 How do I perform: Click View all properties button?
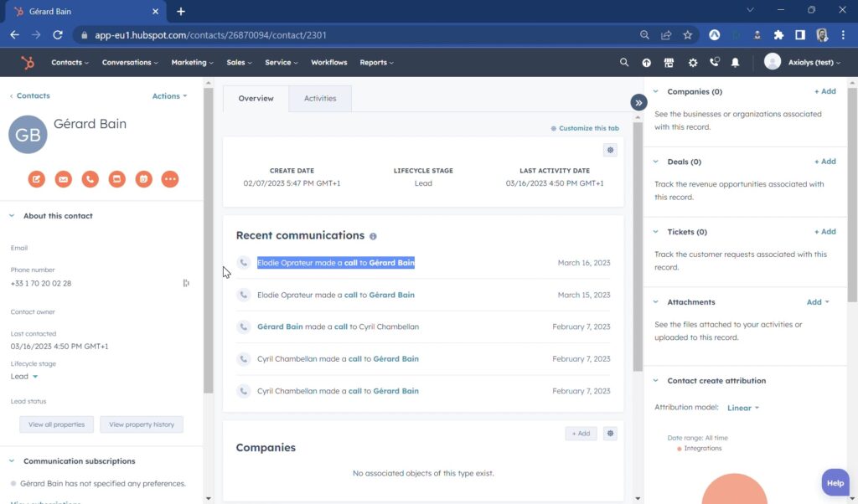[56, 424]
